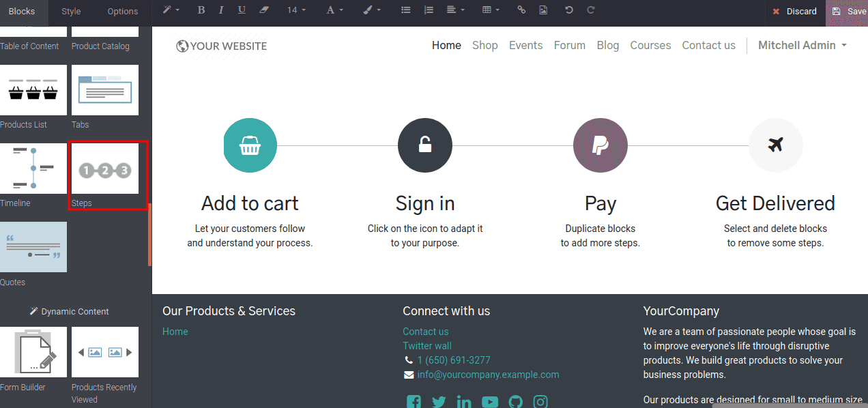Open the Blog menu item
Viewport: 868px width, 408px height.
(608, 45)
